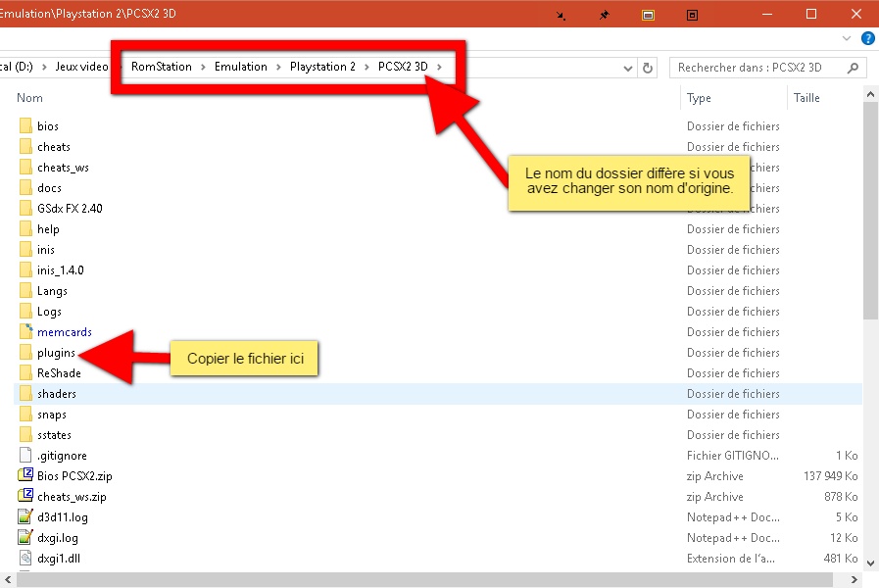This screenshot has width=879, height=588.
Task: Refresh the current folder view
Action: click(x=648, y=68)
